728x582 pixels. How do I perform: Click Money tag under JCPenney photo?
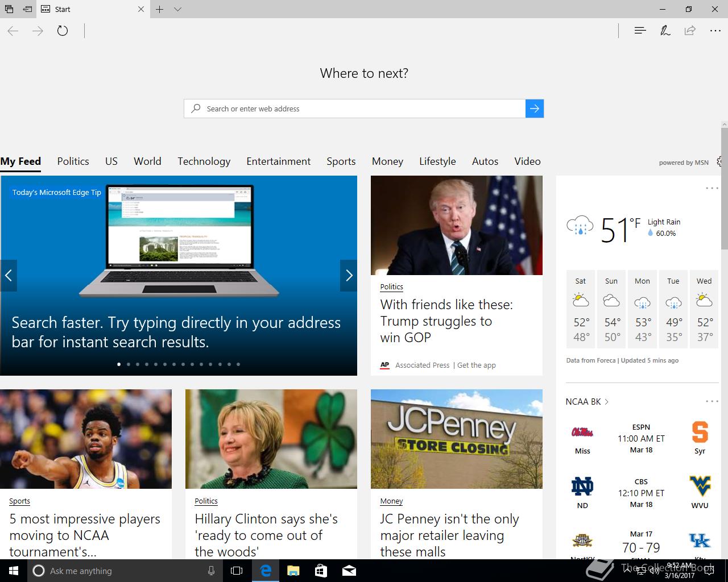(x=391, y=501)
